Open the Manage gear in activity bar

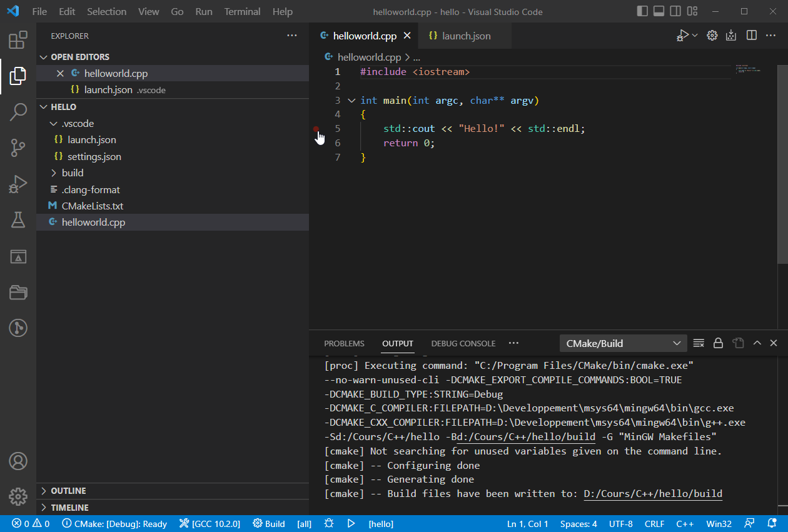(18, 497)
